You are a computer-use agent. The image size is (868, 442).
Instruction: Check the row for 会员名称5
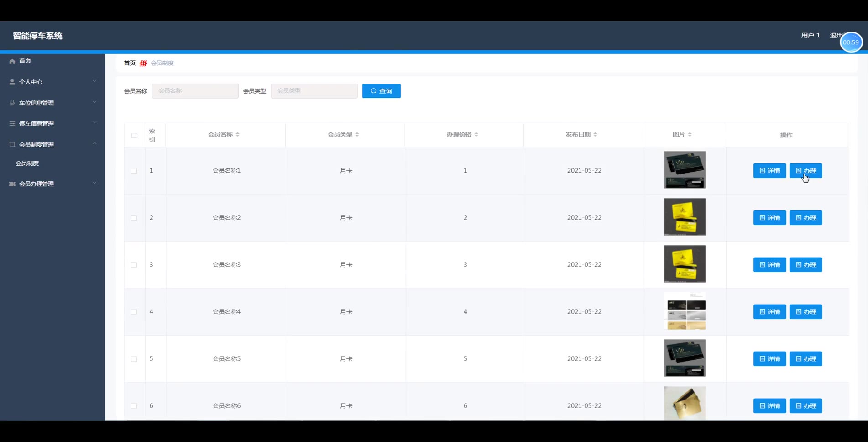pyautogui.click(x=134, y=359)
